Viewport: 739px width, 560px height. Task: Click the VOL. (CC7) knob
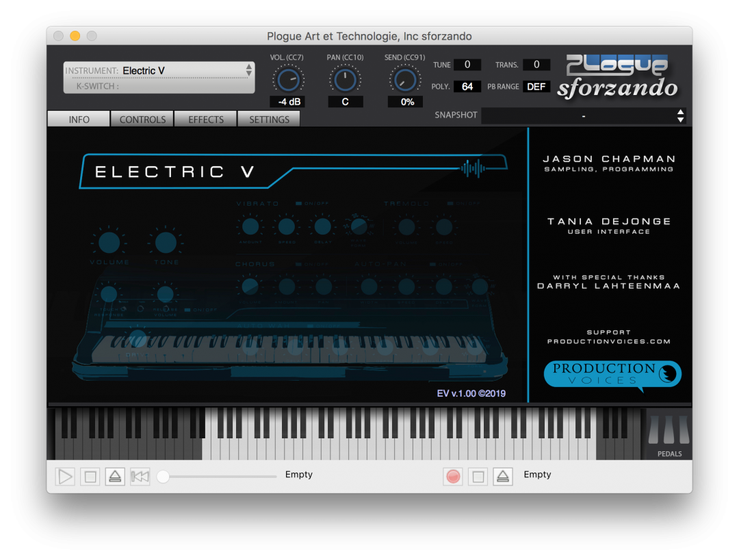(288, 79)
